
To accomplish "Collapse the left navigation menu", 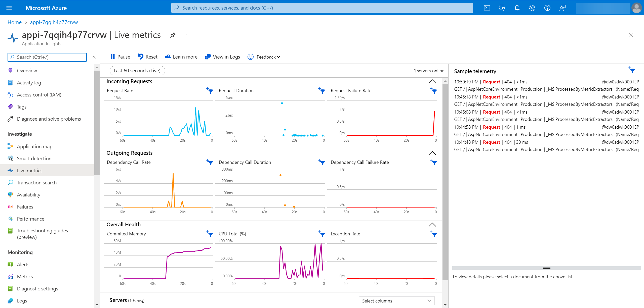I will pyautogui.click(x=94, y=57).
